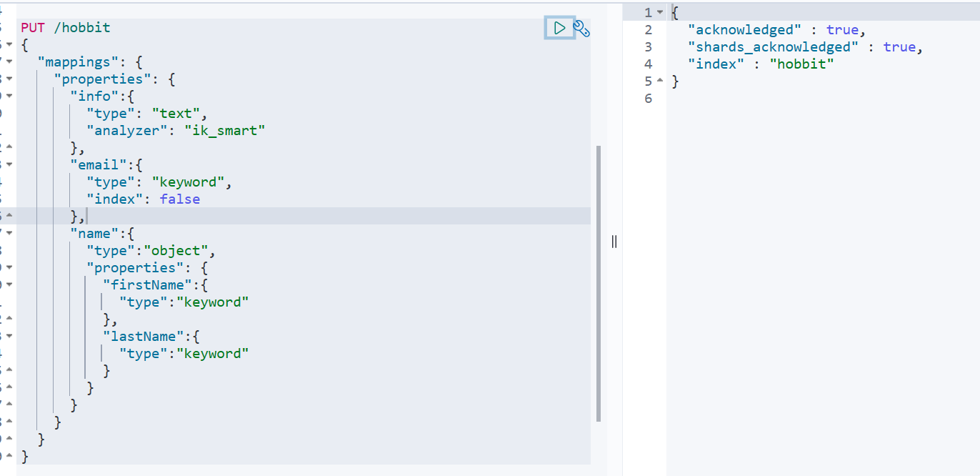Click the "text" type value under info
This screenshot has width=980, height=476.
[x=176, y=114]
